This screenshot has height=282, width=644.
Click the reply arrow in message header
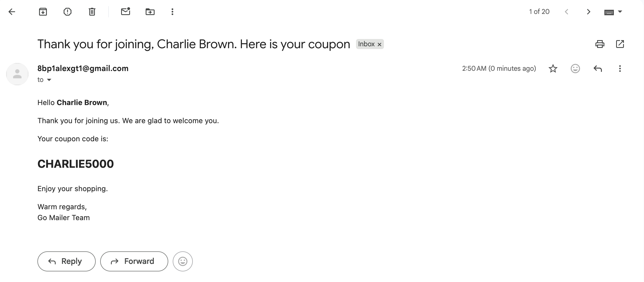pyautogui.click(x=597, y=69)
